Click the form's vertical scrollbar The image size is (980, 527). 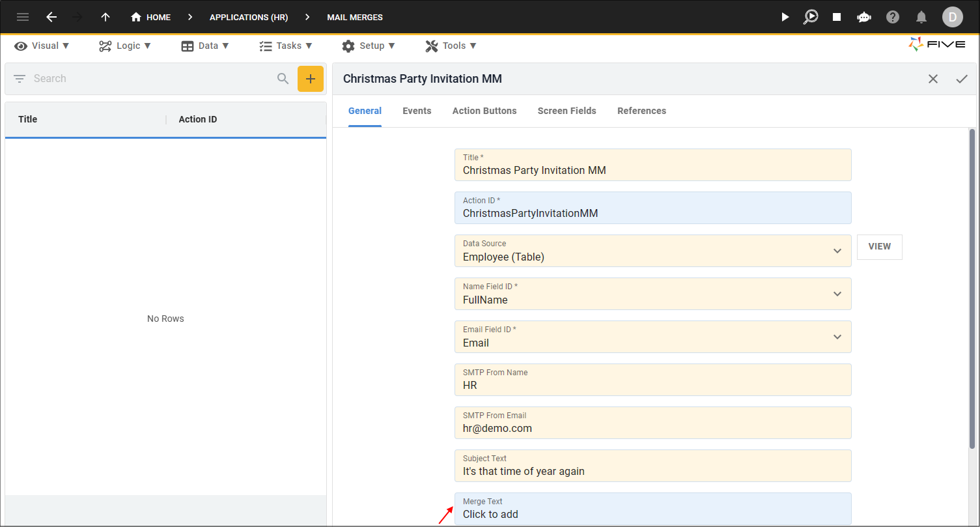[x=972, y=288]
